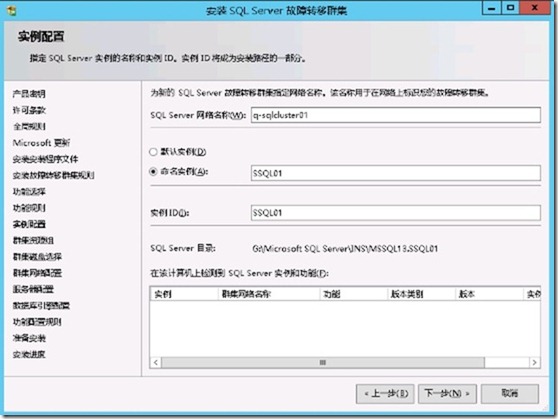Select 群集磁盘选择 step in sidebar

pos(37,257)
